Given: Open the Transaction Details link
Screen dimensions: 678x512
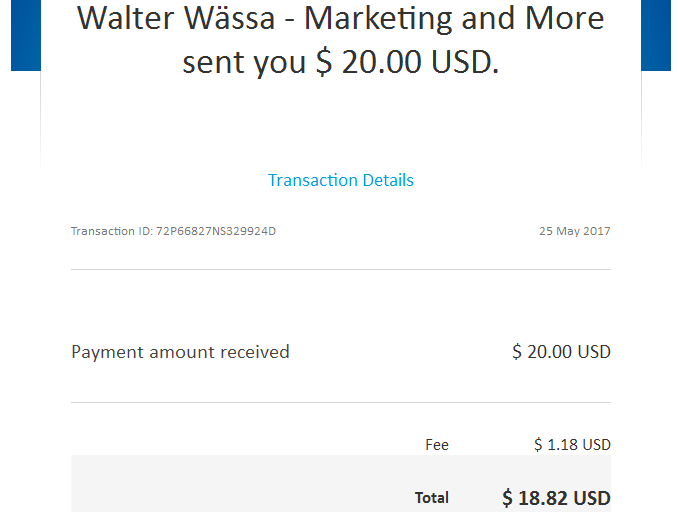Looking at the screenshot, I should click(340, 181).
